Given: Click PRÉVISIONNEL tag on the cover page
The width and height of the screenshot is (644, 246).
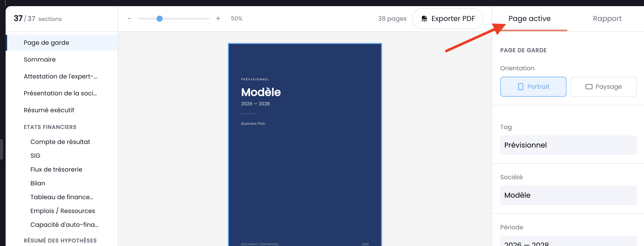Looking at the screenshot, I should click(x=255, y=79).
